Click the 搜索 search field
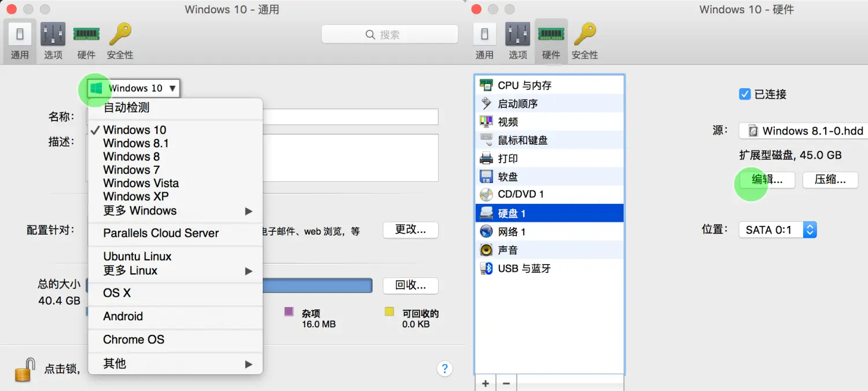Image resolution: width=868 pixels, height=391 pixels. [389, 35]
